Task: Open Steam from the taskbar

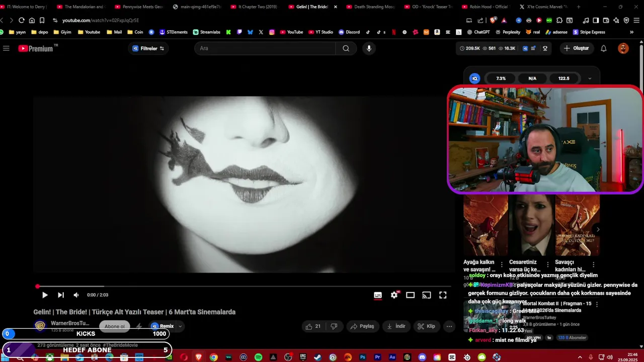Action: coord(317,357)
